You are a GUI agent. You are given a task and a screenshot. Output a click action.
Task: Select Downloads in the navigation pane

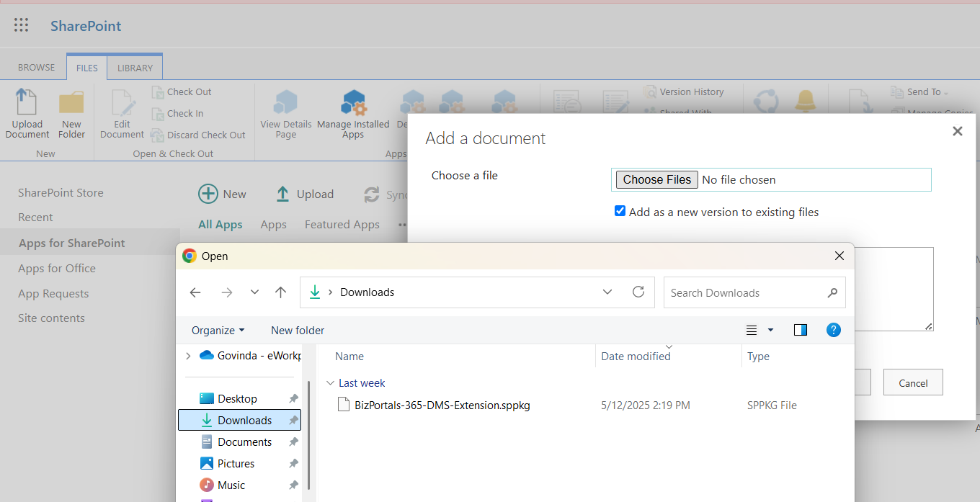point(239,421)
